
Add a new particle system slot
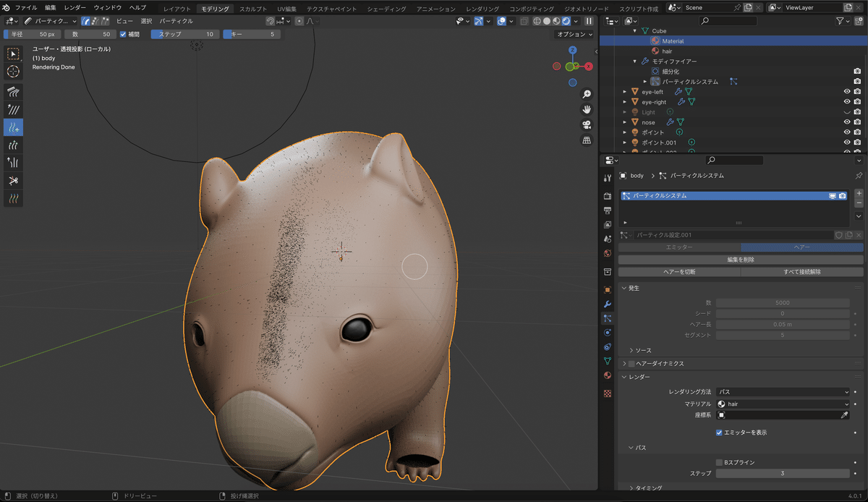click(859, 194)
